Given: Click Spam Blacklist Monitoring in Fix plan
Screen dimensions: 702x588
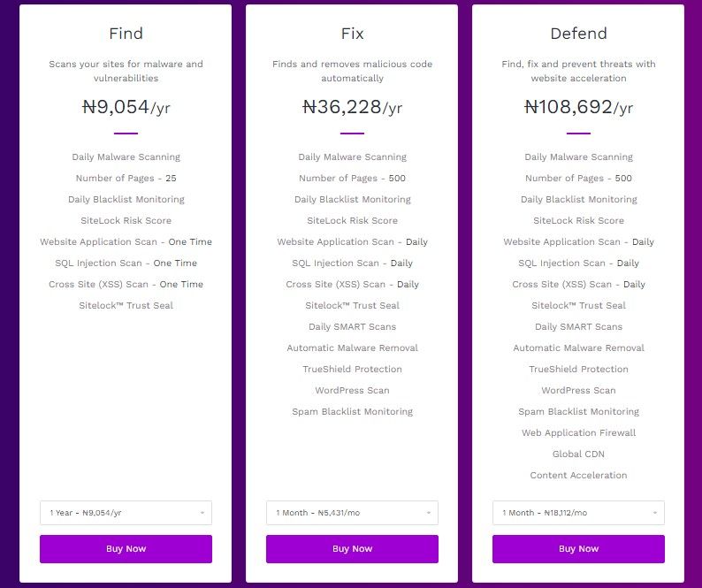Looking at the screenshot, I should pos(353,411).
